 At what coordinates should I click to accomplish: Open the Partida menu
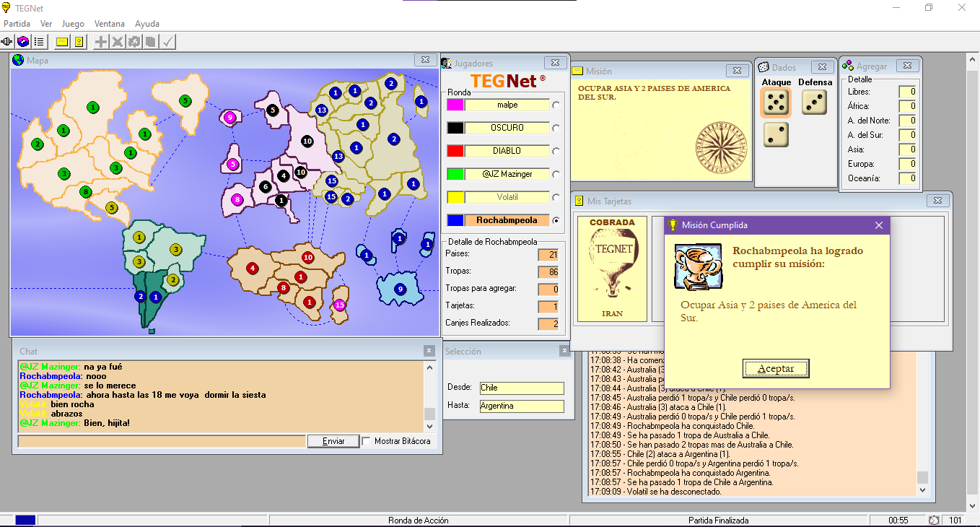(x=17, y=24)
